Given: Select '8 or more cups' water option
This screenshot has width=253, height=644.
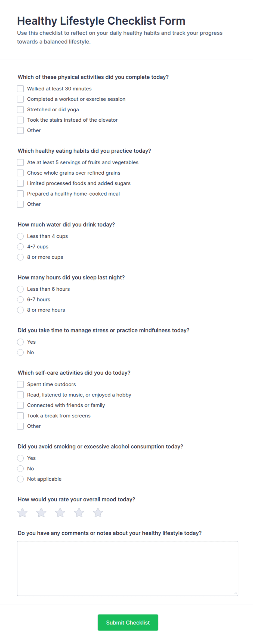Looking at the screenshot, I should click(x=20, y=257).
